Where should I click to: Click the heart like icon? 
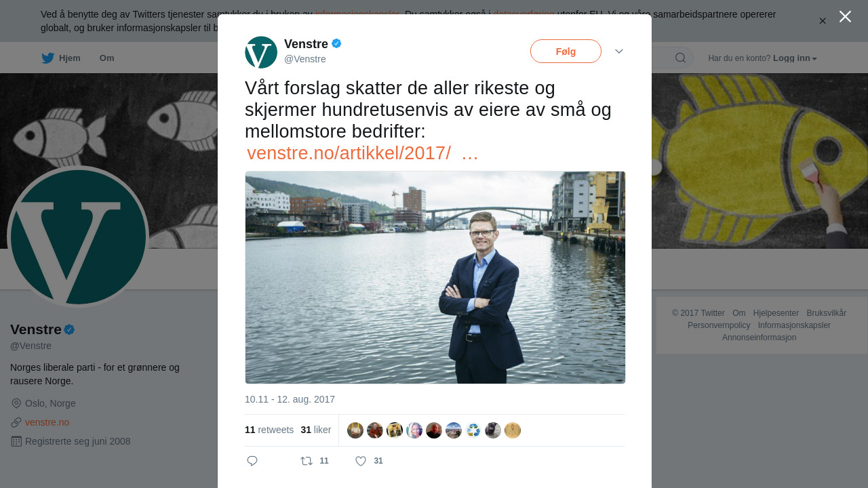[x=361, y=461]
